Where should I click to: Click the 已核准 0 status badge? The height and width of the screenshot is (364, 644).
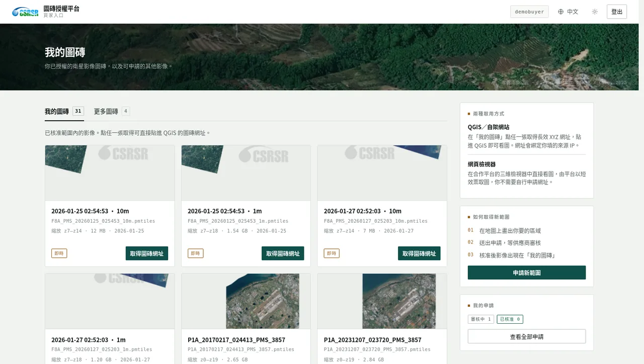[x=510, y=319]
